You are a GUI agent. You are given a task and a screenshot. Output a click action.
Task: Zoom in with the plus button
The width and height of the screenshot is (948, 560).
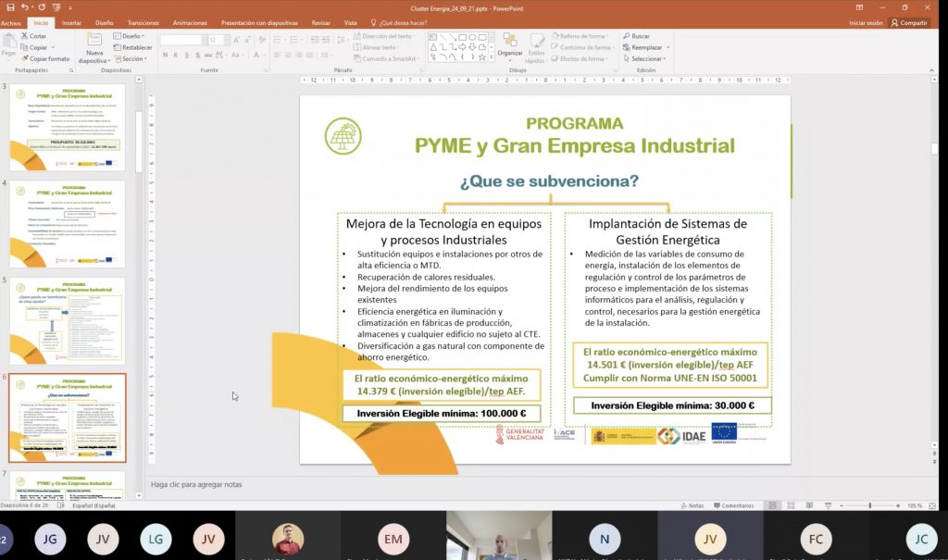(x=898, y=505)
